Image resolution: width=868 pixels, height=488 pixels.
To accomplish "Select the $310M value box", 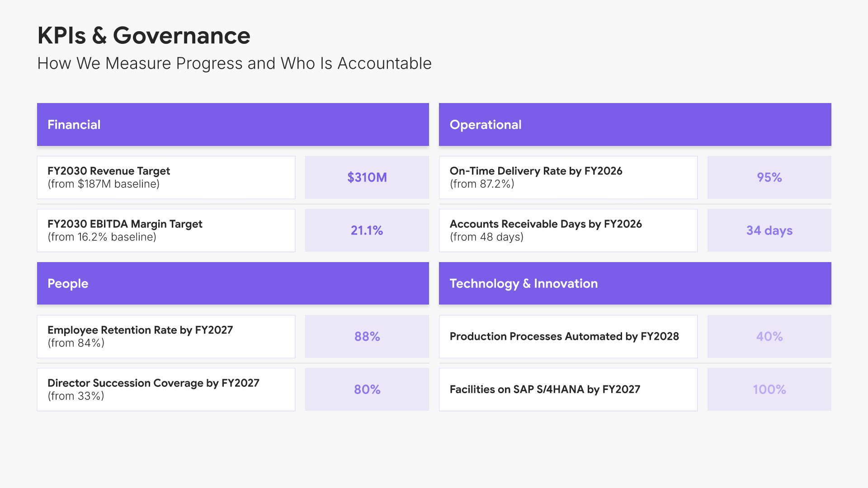I will (x=367, y=177).
